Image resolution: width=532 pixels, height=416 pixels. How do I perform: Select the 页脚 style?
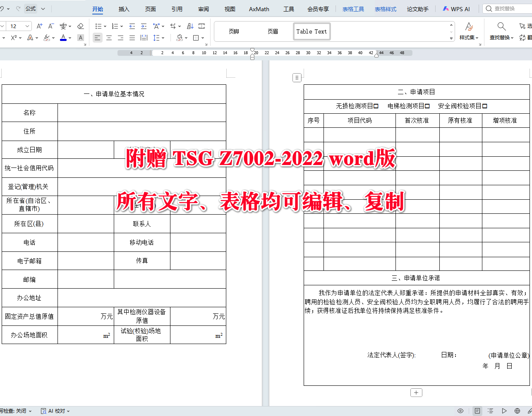tap(234, 31)
